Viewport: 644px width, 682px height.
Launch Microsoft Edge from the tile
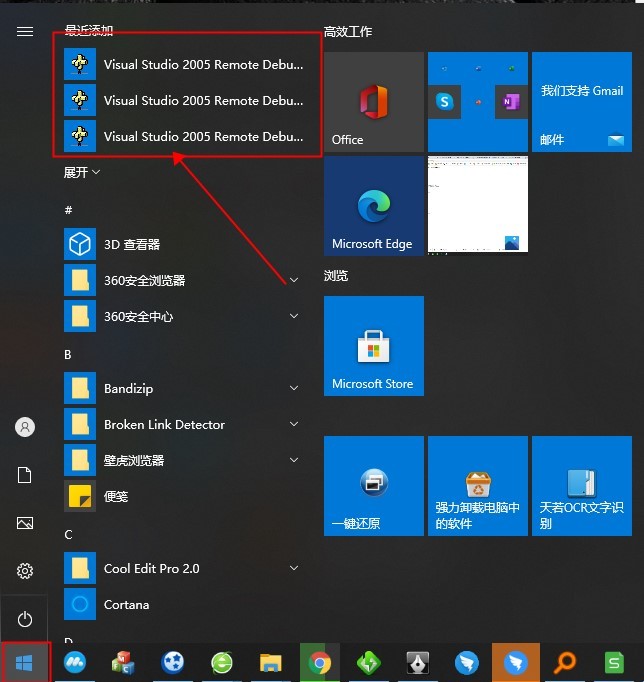tap(373, 206)
